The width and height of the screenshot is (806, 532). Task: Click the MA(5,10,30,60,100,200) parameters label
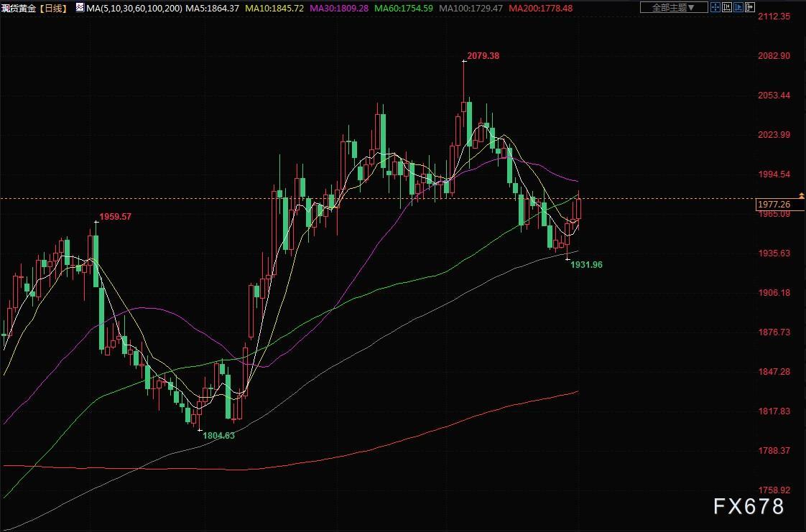[134, 8]
